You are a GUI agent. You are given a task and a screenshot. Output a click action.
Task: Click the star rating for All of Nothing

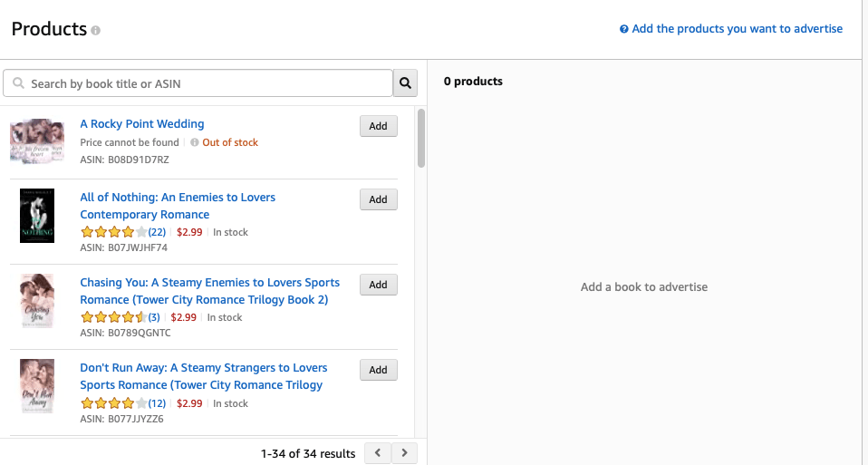click(x=113, y=232)
